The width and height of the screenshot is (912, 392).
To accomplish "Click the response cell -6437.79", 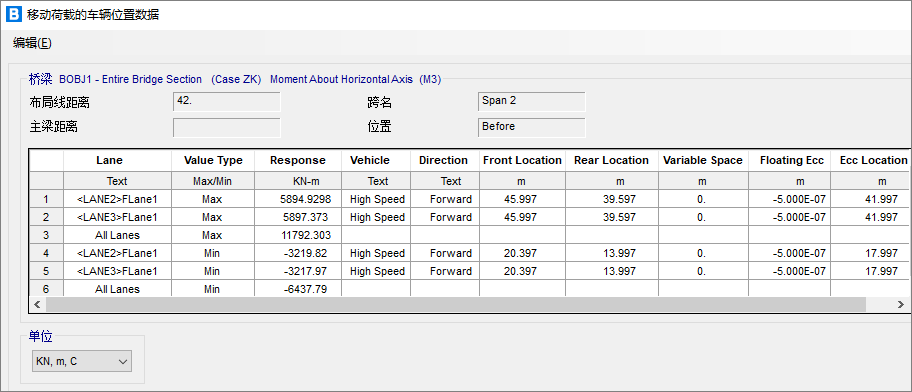I will (x=298, y=289).
